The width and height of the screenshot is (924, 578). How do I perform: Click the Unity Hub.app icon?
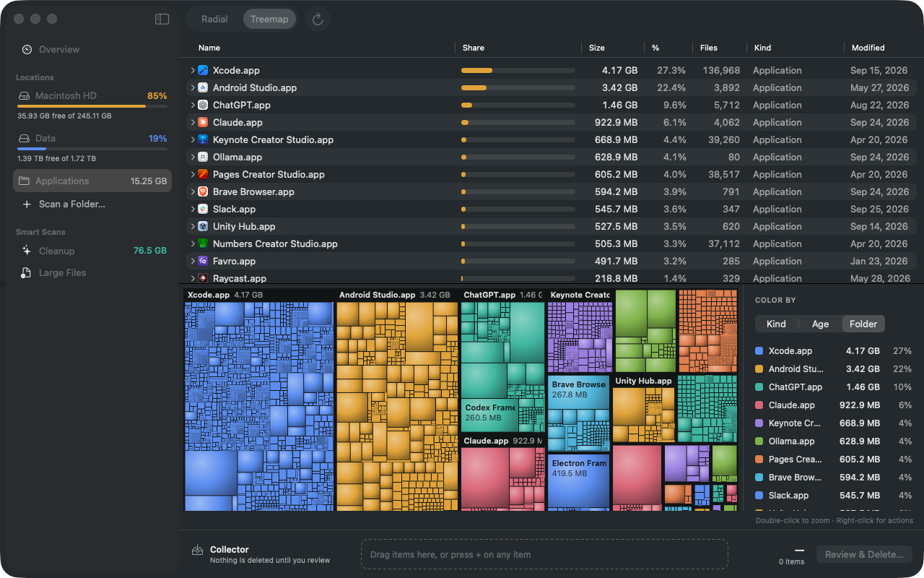tap(203, 227)
